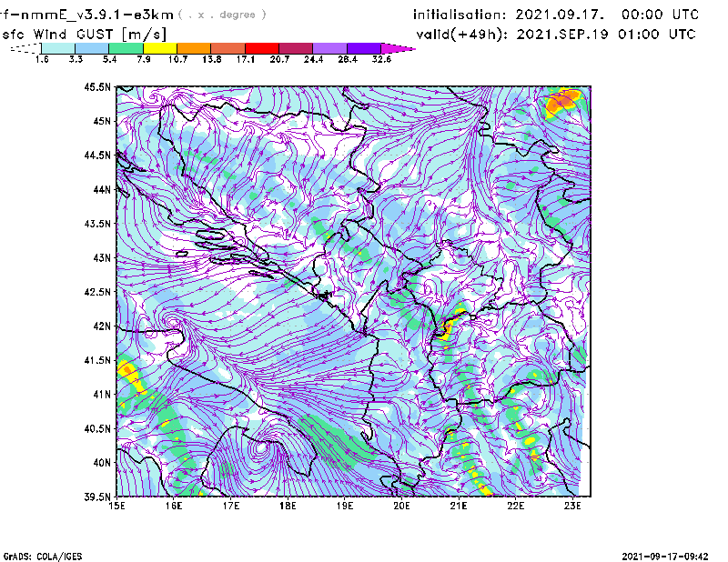Select the crimson 20.7–24.4 legend swatch
The height and width of the screenshot is (562, 728).
(x=296, y=48)
